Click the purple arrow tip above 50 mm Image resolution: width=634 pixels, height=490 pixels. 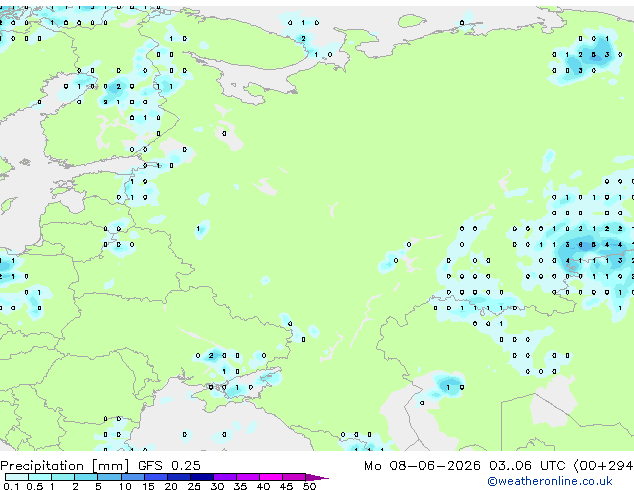click(x=317, y=477)
